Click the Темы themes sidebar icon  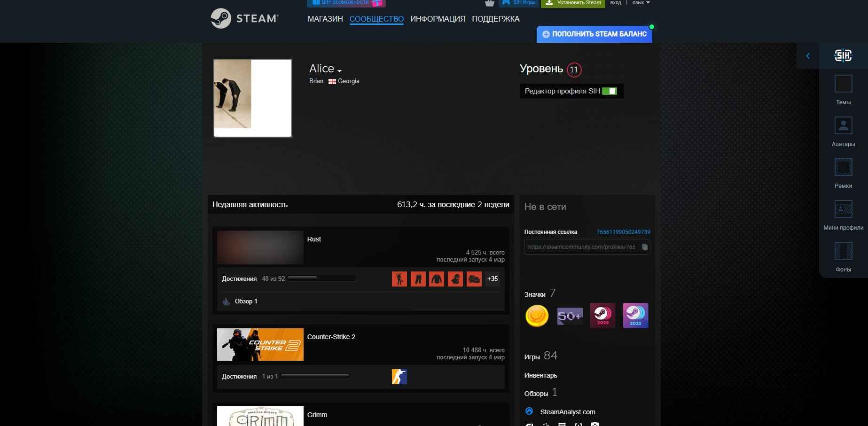coord(843,84)
